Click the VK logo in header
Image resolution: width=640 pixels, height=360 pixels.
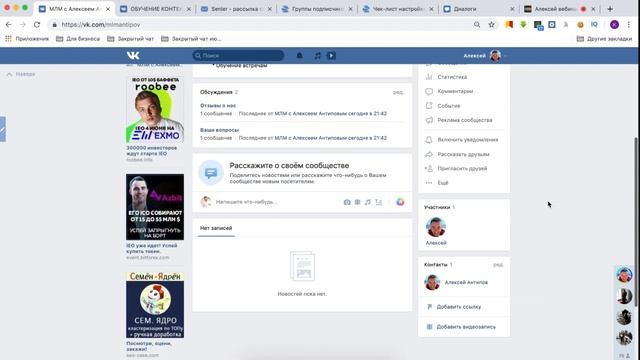pos(133,56)
